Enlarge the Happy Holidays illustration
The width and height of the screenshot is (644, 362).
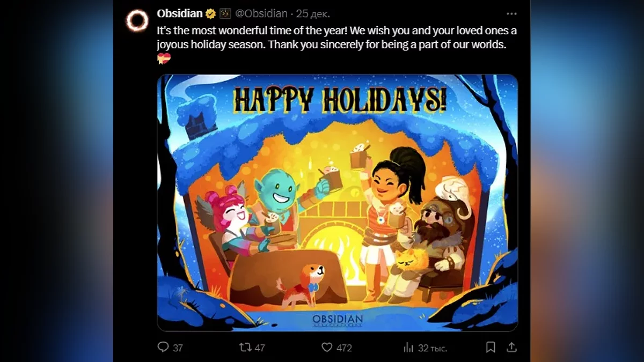(337, 203)
